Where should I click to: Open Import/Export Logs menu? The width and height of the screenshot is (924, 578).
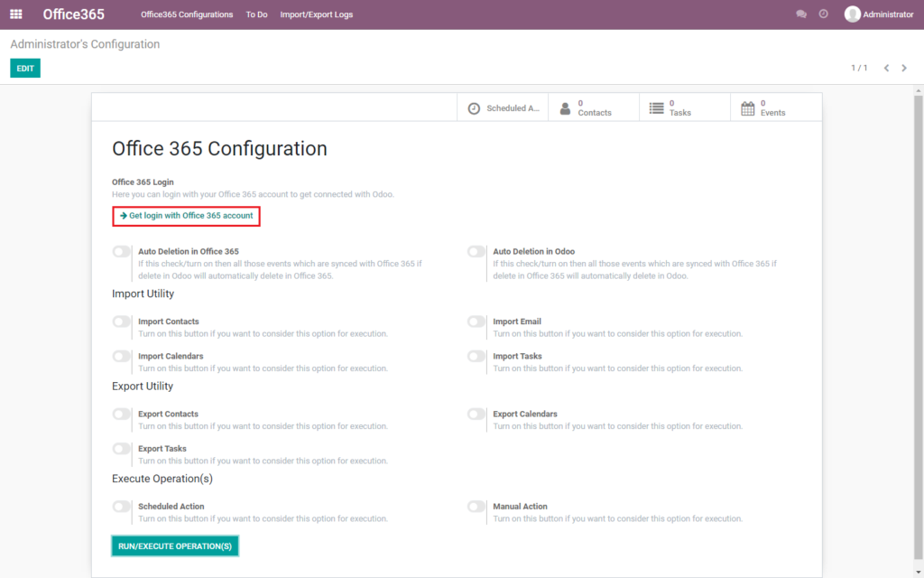point(317,14)
